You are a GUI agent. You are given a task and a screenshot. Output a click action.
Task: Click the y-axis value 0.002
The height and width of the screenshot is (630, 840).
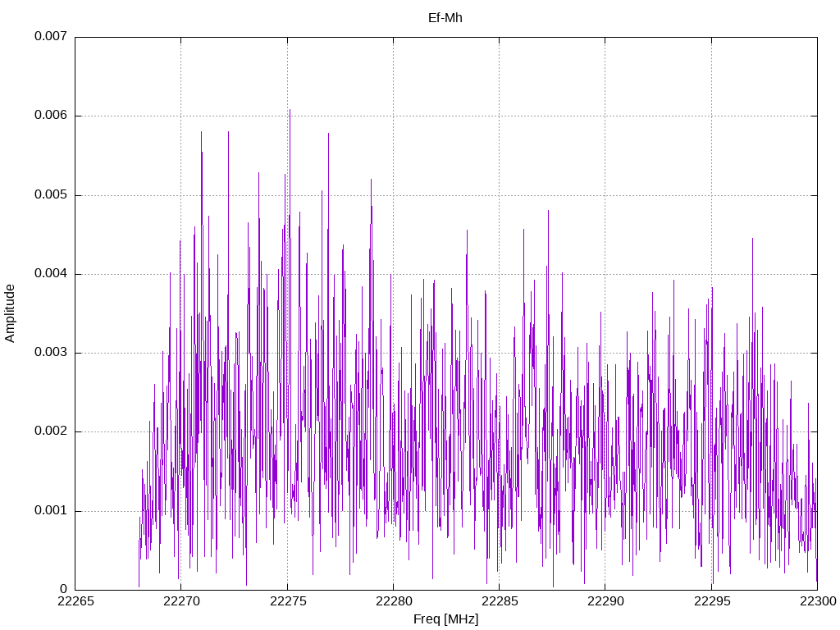click(51, 431)
